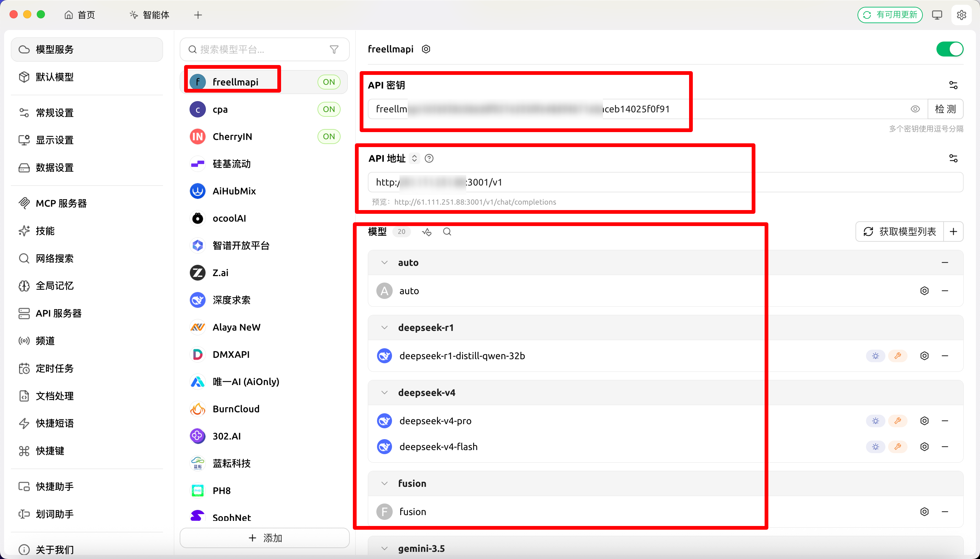Click model health check icon beside model count
This screenshot has height=559, width=980.
(x=426, y=231)
